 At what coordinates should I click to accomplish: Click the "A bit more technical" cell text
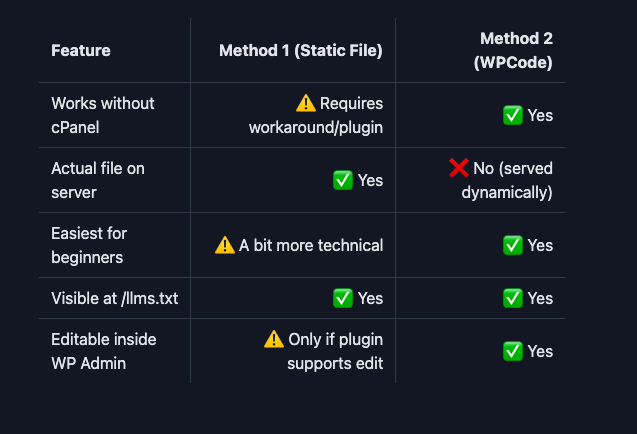click(x=311, y=245)
